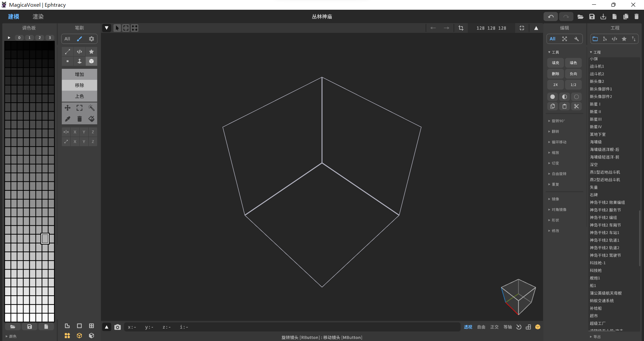Select the paint bucket fill tool
Viewport: 644px width, 341px height.
91,119
